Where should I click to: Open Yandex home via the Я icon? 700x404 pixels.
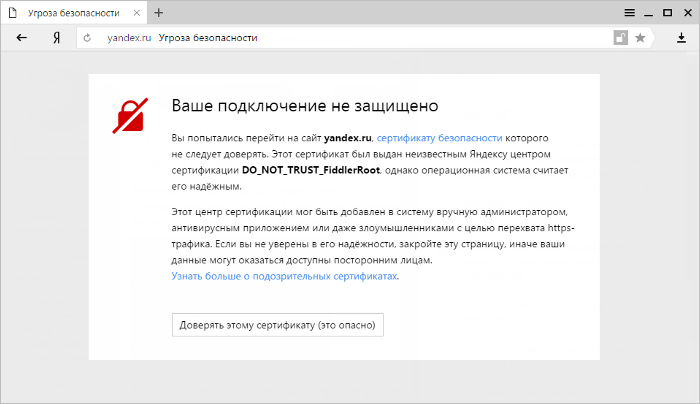pos(56,38)
